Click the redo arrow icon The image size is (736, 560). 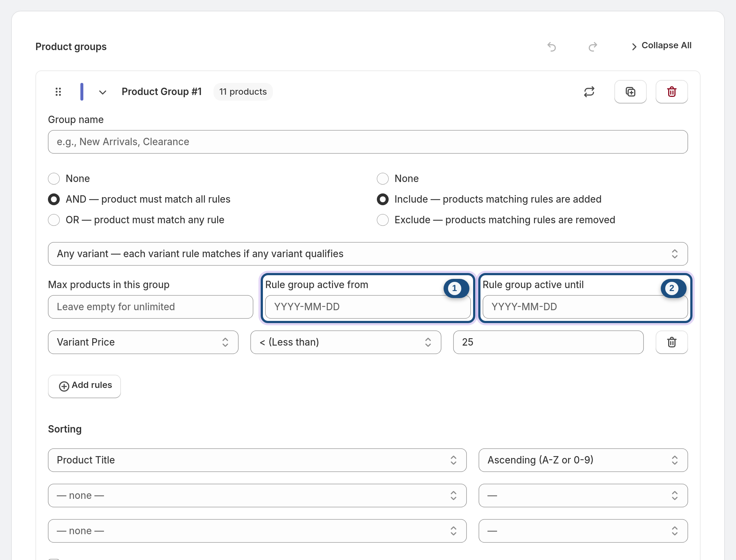tap(593, 47)
